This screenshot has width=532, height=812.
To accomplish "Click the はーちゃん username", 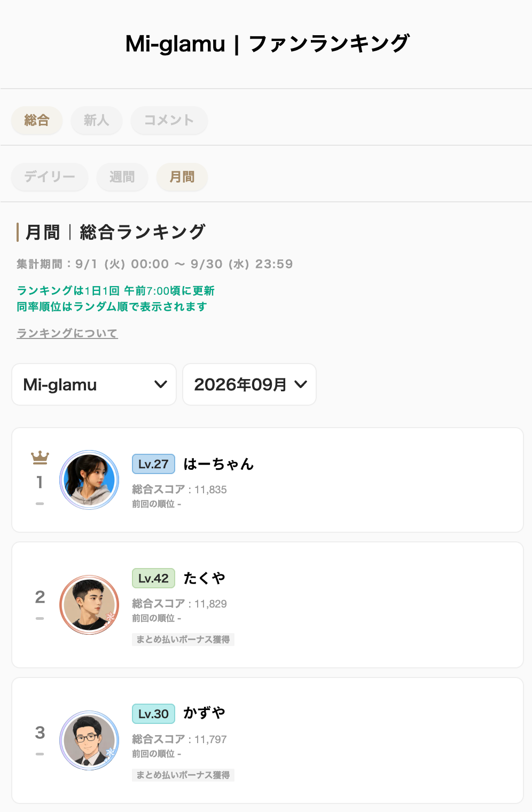I will coord(218,464).
